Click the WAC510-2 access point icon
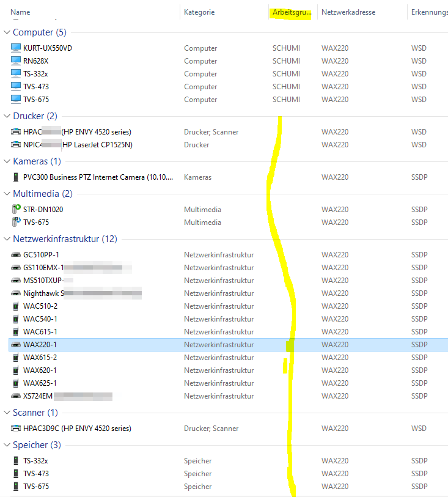 point(16,306)
